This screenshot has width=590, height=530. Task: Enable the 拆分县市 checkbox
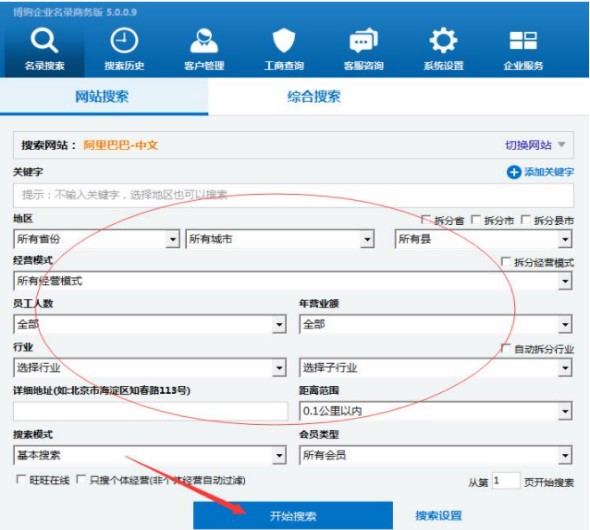tap(526, 219)
